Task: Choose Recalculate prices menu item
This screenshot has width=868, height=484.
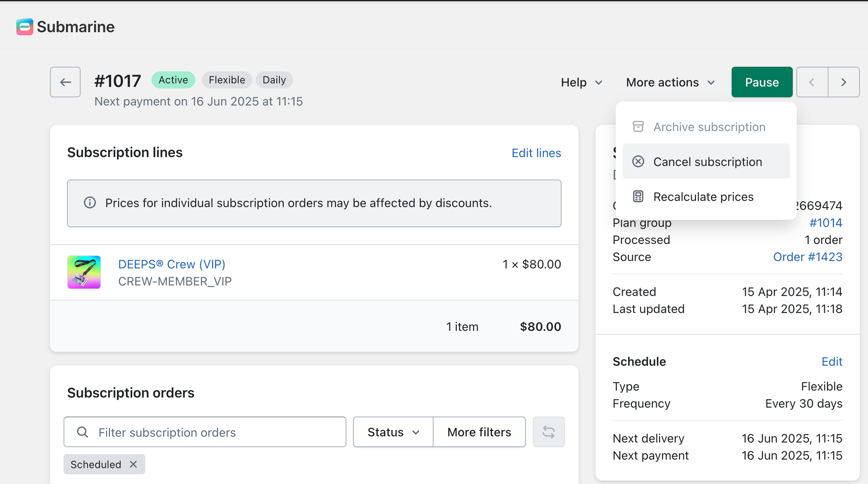Action: (703, 197)
